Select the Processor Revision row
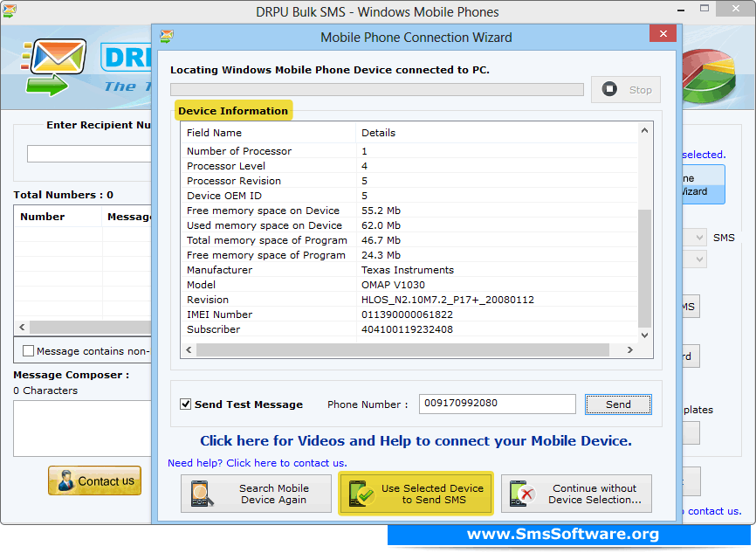 [x=409, y=181]
